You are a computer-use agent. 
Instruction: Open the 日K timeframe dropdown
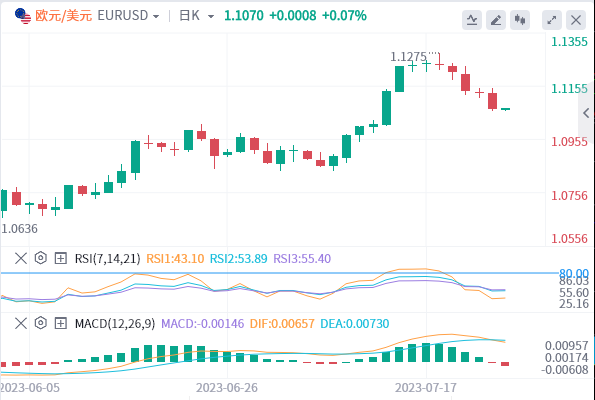click(x=197, y=16)
